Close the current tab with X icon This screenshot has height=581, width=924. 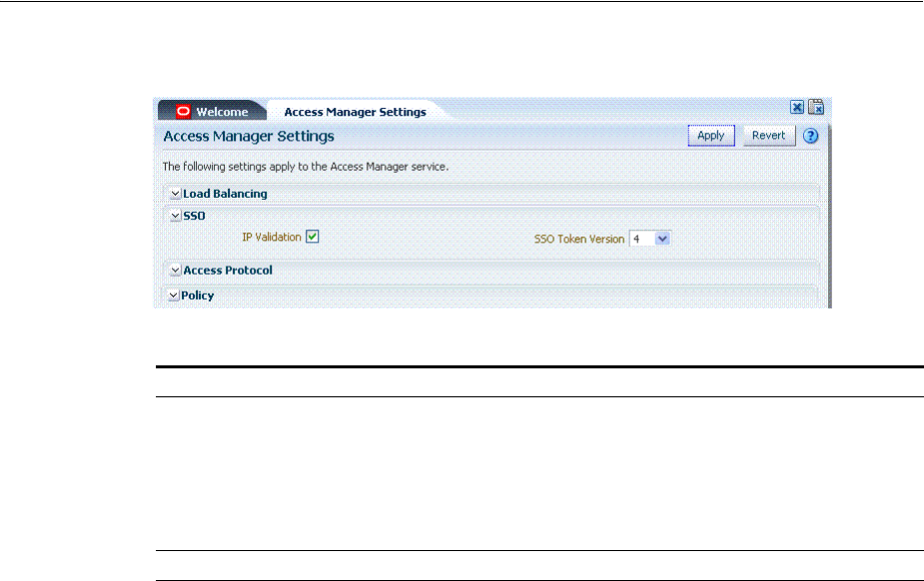[797, 107]
